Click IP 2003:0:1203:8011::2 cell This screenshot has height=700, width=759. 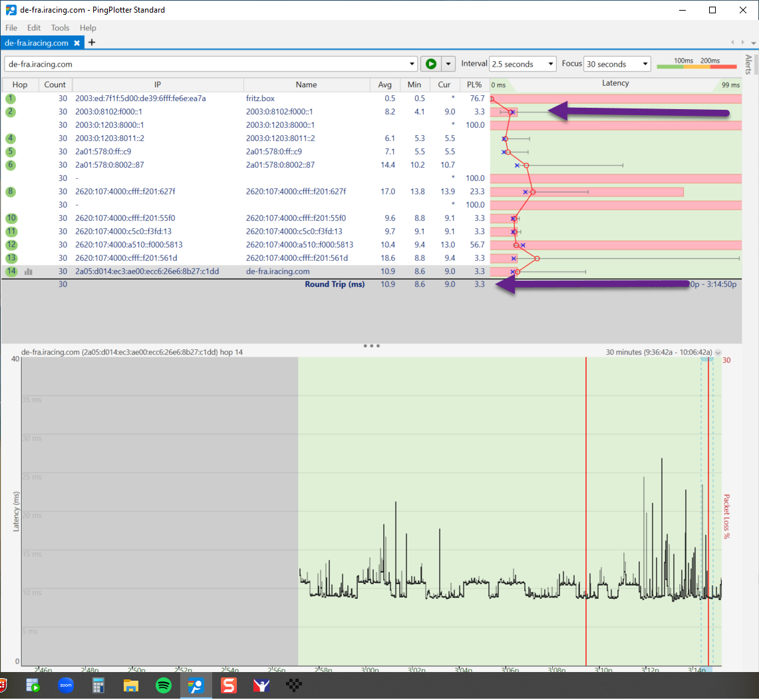point(109,138)
